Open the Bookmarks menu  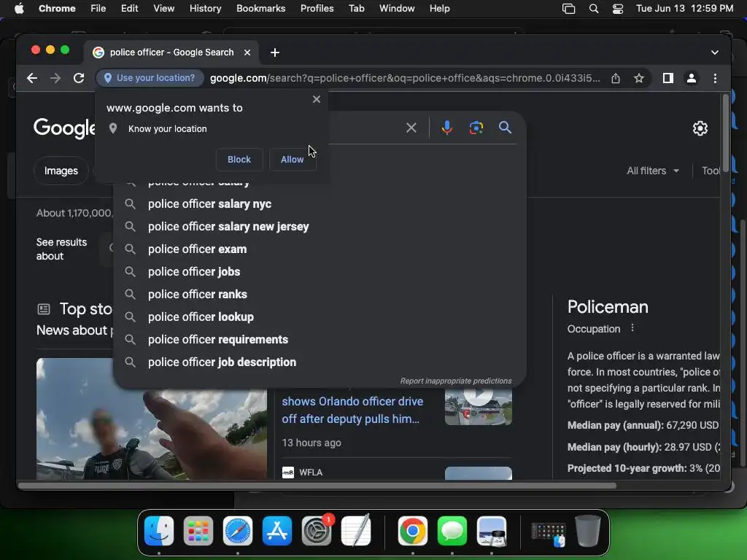click(260, 9)
